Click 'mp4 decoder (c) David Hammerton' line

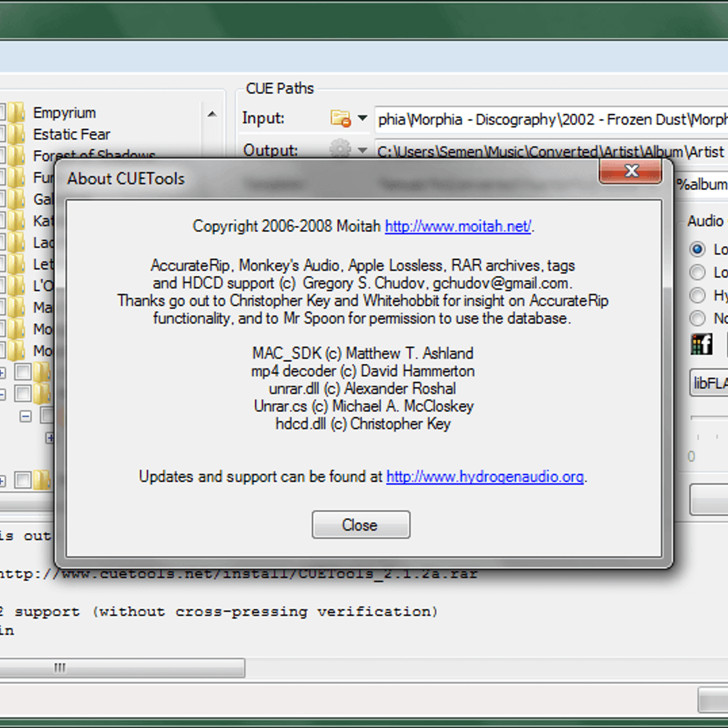coord(363,371)
